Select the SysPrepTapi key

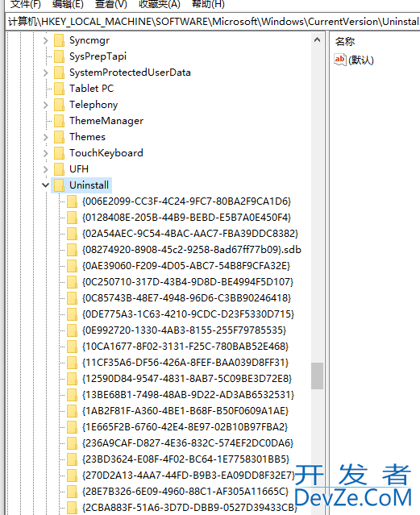coord(98,56)
